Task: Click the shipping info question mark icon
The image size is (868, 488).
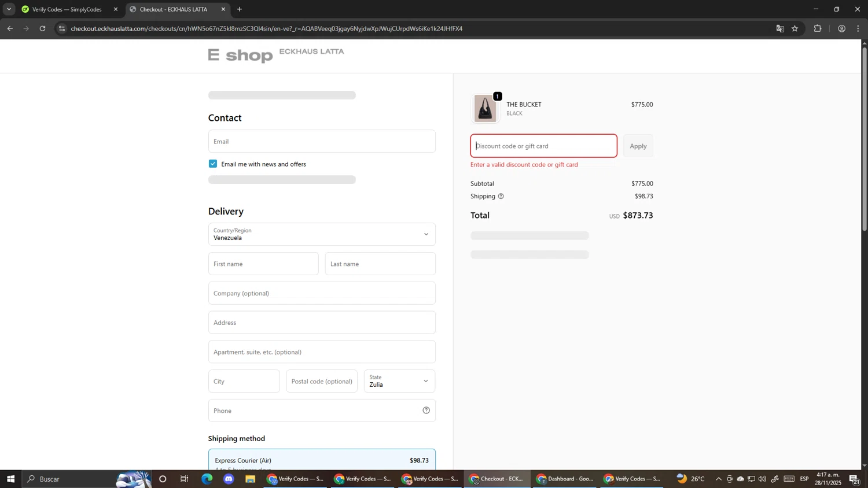Action: 501,197
